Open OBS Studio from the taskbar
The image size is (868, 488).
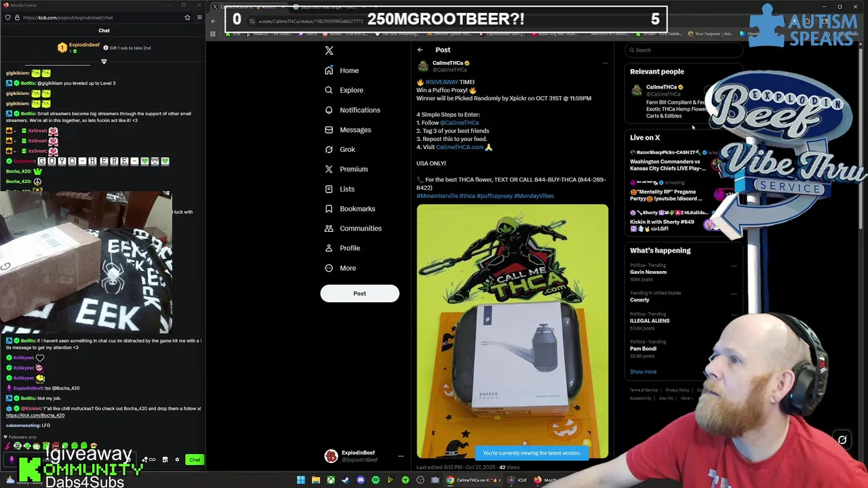tap(420, 480)
